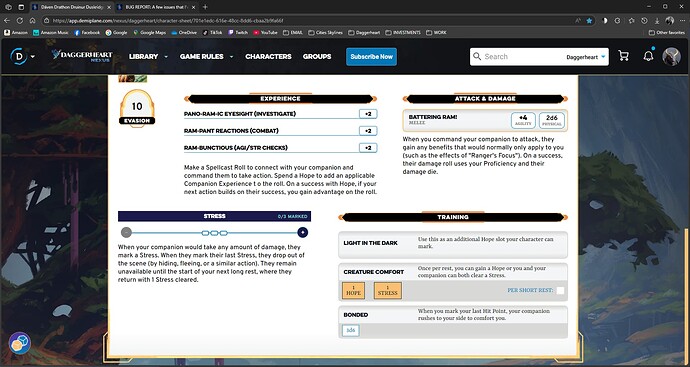
Task: Open the Characters menu item
Action: pos(268,56)
